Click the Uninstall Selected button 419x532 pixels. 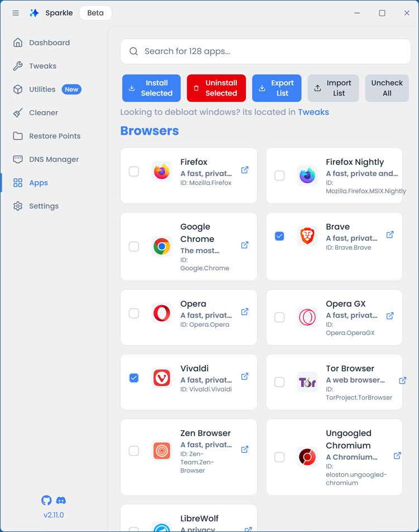[216, 88]
